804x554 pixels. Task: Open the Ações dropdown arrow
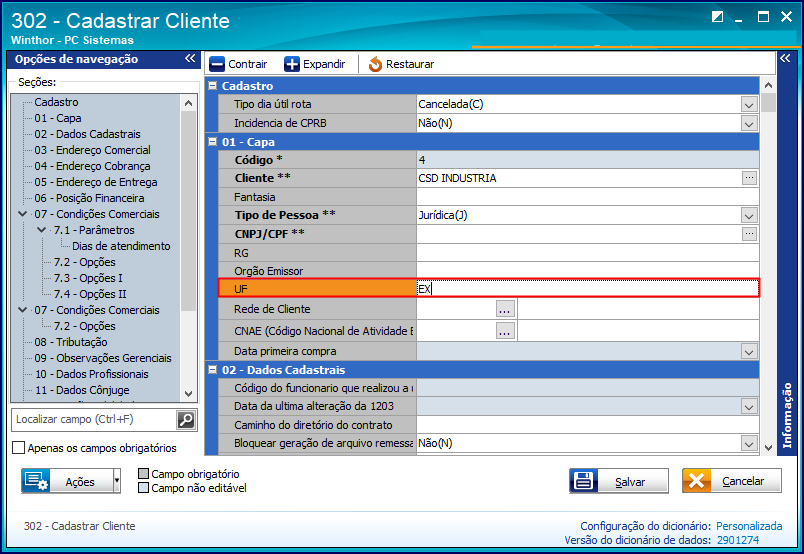(x=117, y=481)
